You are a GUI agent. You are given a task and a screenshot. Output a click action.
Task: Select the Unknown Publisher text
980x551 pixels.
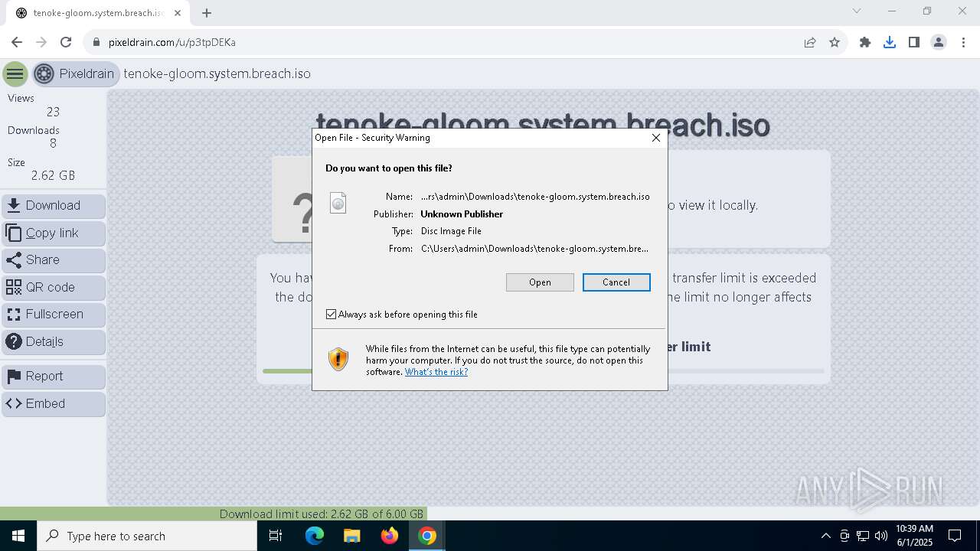coord(462,214)
